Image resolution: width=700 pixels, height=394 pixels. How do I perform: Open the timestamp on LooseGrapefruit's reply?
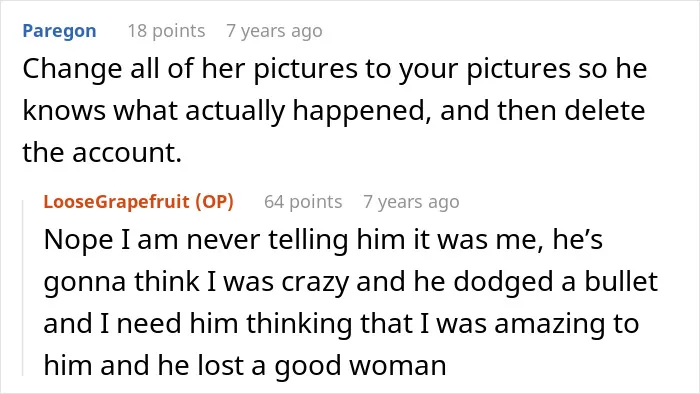[x=411, y=202]
